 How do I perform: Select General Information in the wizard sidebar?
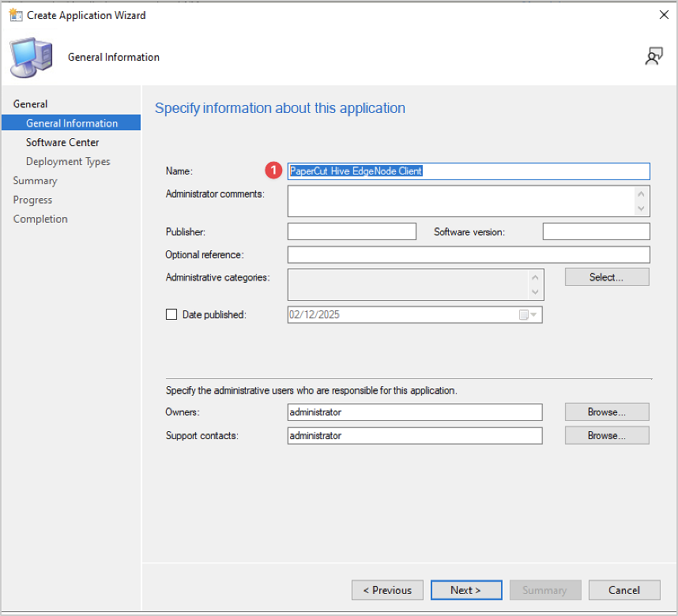click(71, 123)
